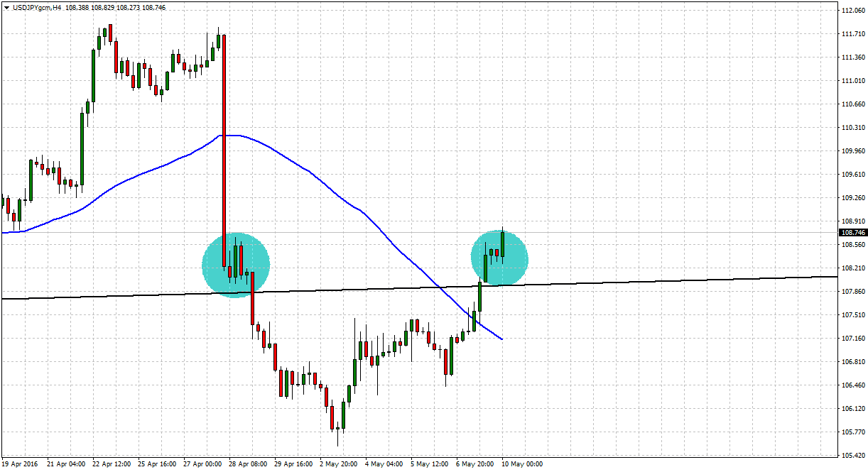Image resolution: width=868 pixels, height=472 pixels.
Task: Click the 6 May 20:00 time label
Action: tap(475, 464)
